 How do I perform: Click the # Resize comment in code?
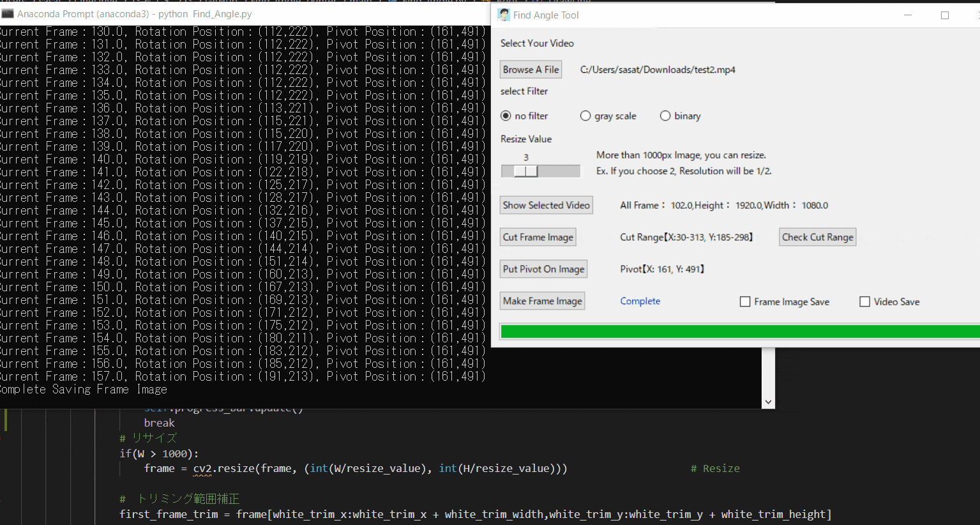pos(715,468)
